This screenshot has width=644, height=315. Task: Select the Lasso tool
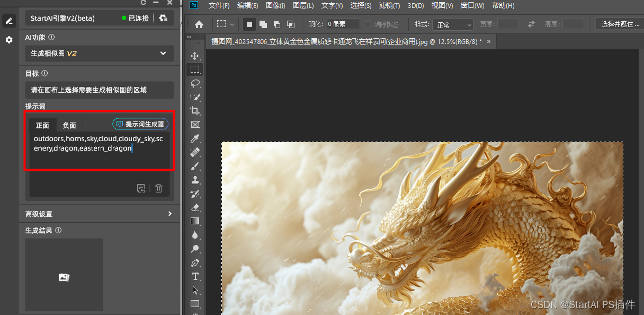[195, 83]
